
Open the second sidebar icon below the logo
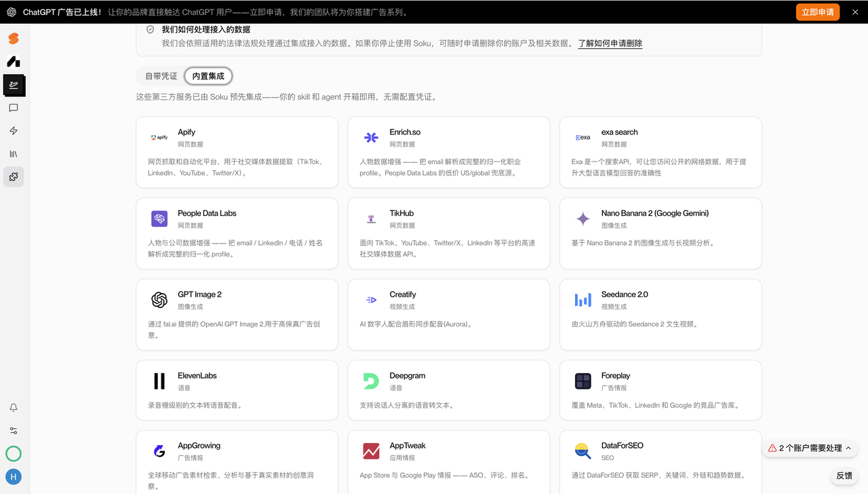pyautogui.click(x=14, y=62)
